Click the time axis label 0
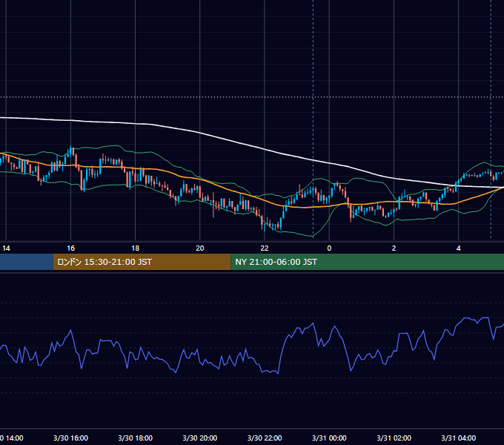The width and height of the screenshot is (504, 445). tap(329, 248)
